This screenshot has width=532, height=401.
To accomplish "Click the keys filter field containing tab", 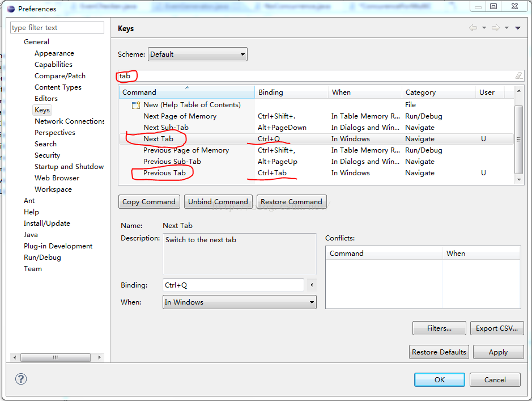I will point(321,75).
